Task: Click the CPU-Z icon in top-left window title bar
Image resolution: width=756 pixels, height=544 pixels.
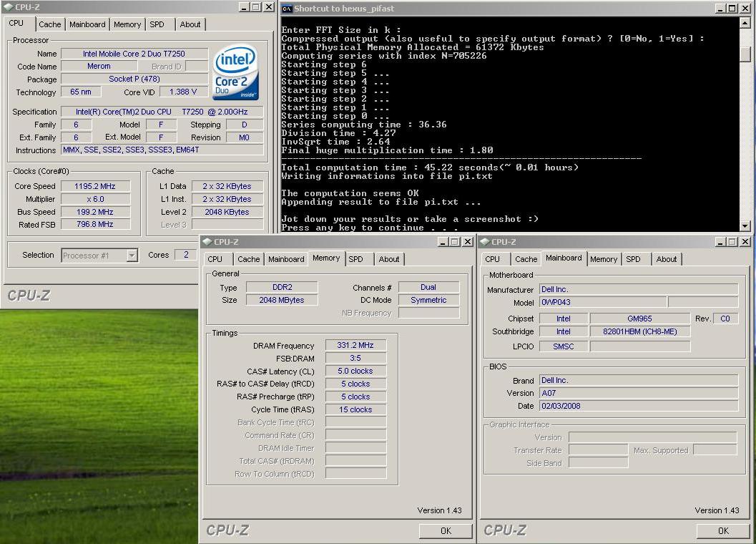Action: click(8, 7)
